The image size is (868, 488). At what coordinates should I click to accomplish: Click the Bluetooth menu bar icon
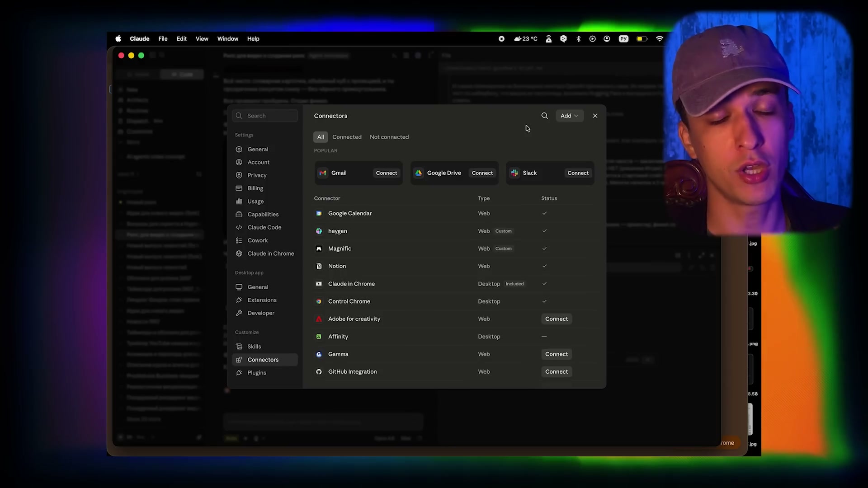(578, 39)
